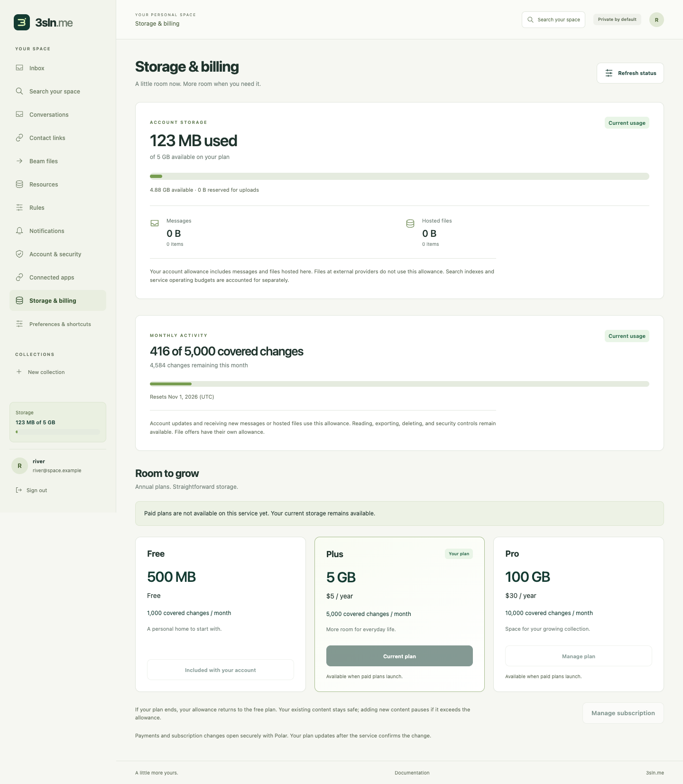This screenshot has width=683, height=784.
Task: Click the Refresh status button
Action: tap(630, 73)
